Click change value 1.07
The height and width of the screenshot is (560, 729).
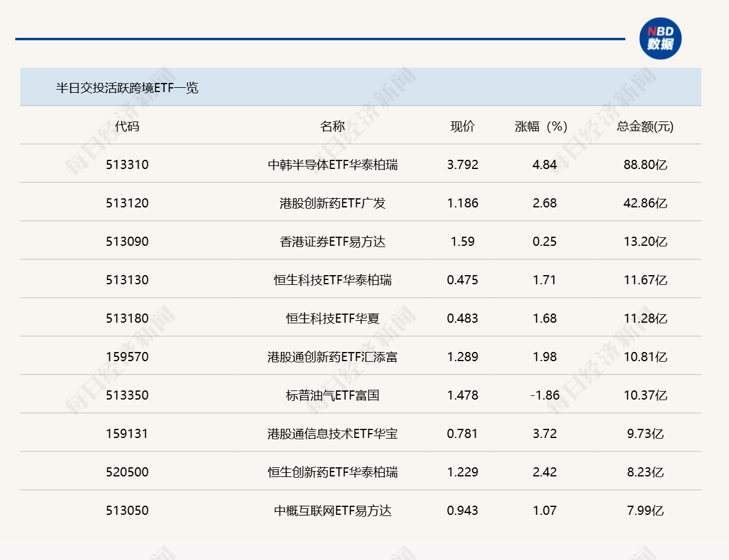tap(545, 511)
